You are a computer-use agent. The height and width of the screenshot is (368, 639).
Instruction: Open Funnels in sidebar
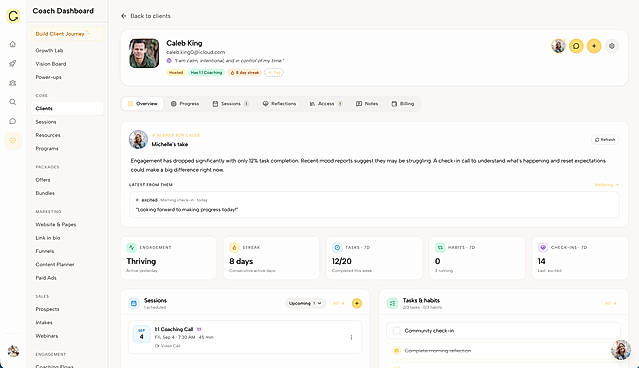click(x=44, y=251)
